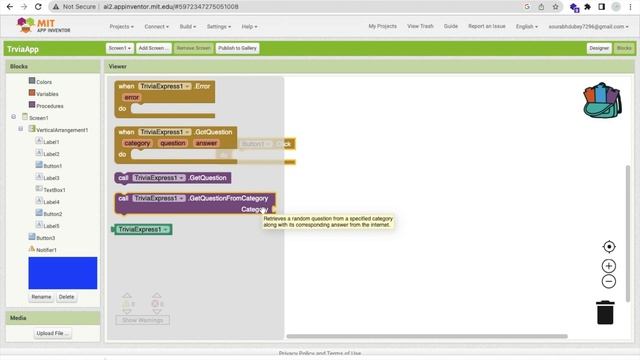Click the trash can icon
This screenshot has height=360, width=640.
pyautogui.click(x=605, y=313)
